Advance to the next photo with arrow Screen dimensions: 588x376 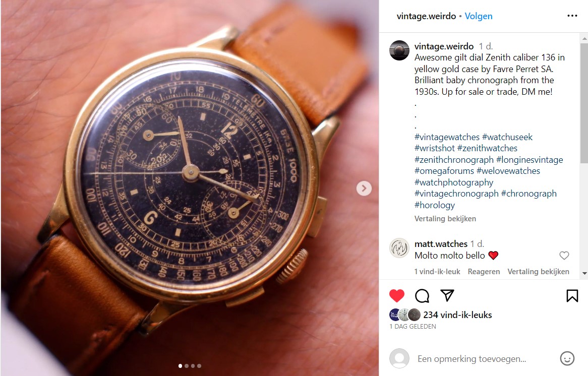pos(364,188)
